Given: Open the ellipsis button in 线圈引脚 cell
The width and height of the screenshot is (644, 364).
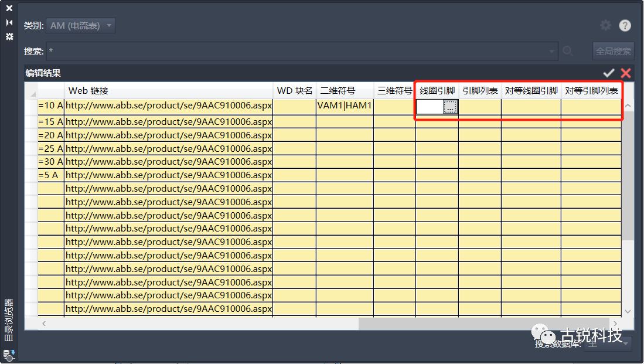Looking at the screenshot, I should [450, 107].
